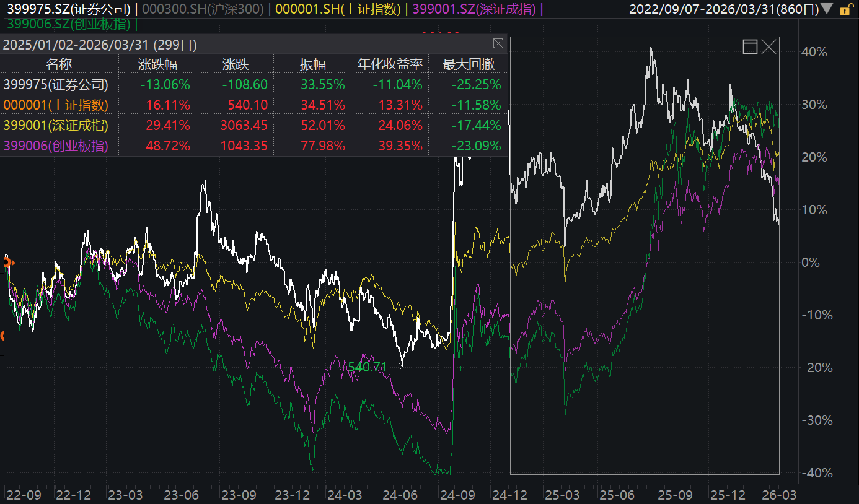This screenshot has width=859, height=504.
Task: Click the orange half-circle marker on left edge
Action: point(2,336)
